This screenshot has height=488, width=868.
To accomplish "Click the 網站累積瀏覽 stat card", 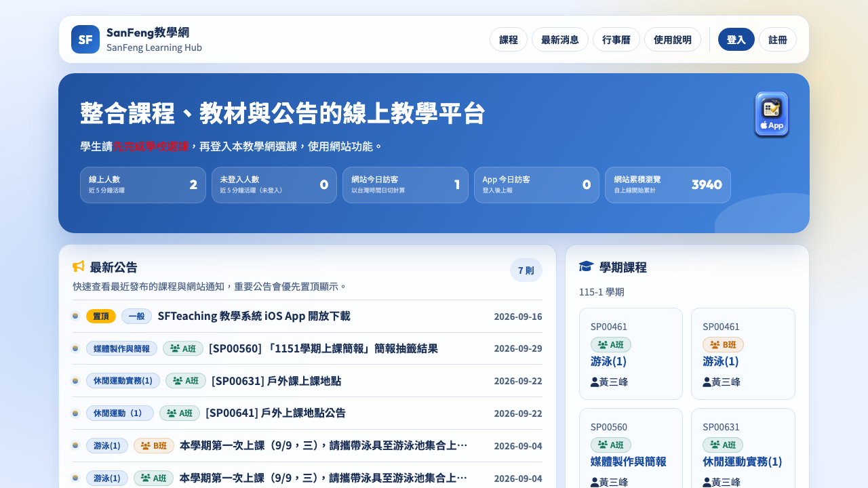I will [668, 185].
